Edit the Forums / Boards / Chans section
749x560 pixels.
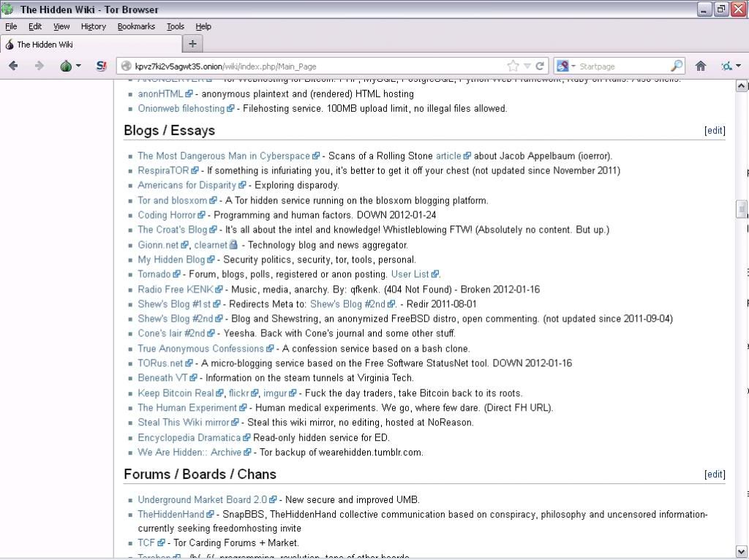tap(715, 474)
